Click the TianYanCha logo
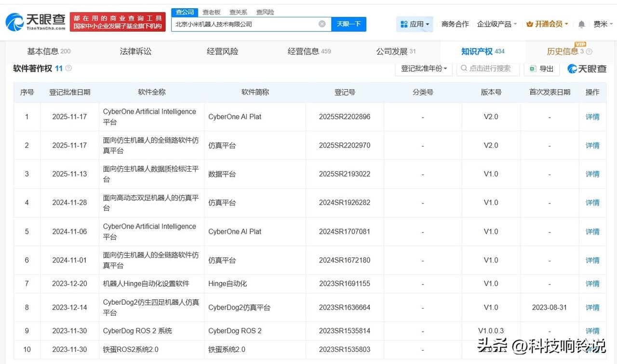Screen dimensions: 617x364 [x=36, y=22]
